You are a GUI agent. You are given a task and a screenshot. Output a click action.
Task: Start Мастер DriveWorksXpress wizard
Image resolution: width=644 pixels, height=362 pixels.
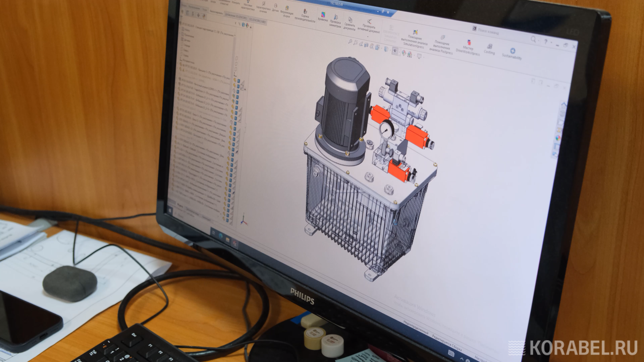(x=468, y=46)
